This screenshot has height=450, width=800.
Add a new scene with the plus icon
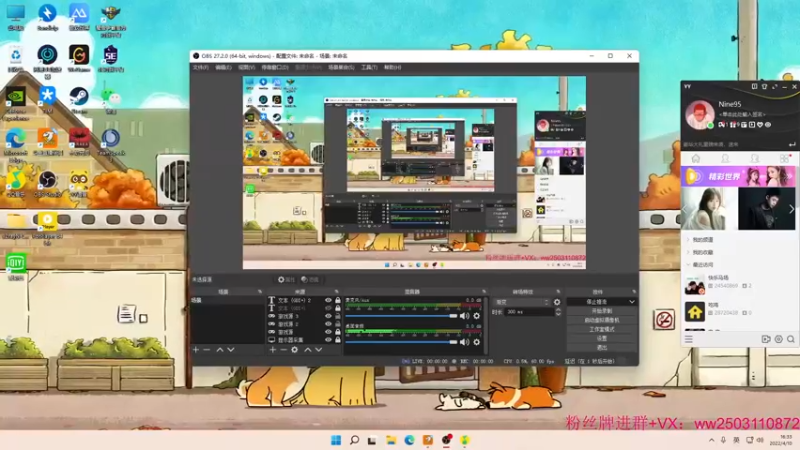[x=196, y=349]
